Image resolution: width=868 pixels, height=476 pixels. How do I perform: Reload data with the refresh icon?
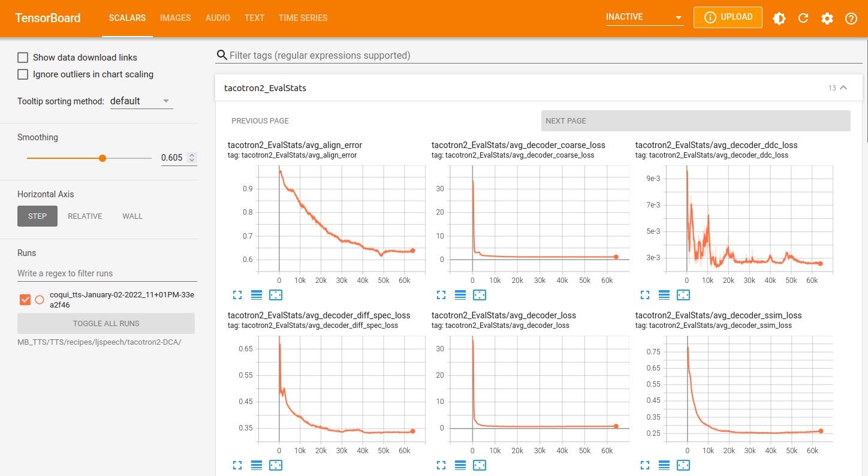tap(803, 19)
